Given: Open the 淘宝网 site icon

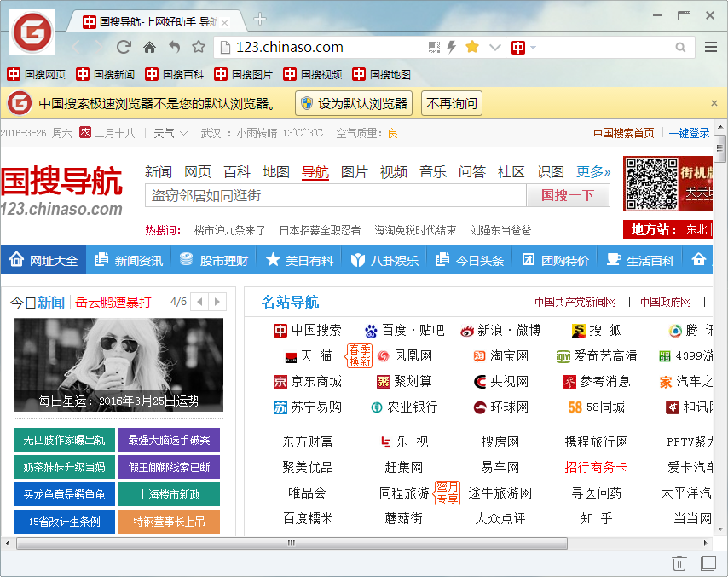Looking at the screenshot, I should click(x=479, y=356).
